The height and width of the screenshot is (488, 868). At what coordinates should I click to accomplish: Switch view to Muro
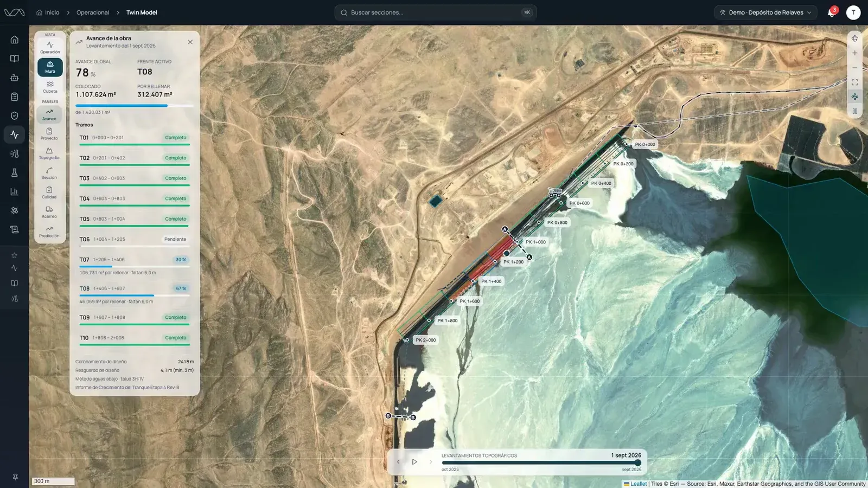(x=50, y=67)
